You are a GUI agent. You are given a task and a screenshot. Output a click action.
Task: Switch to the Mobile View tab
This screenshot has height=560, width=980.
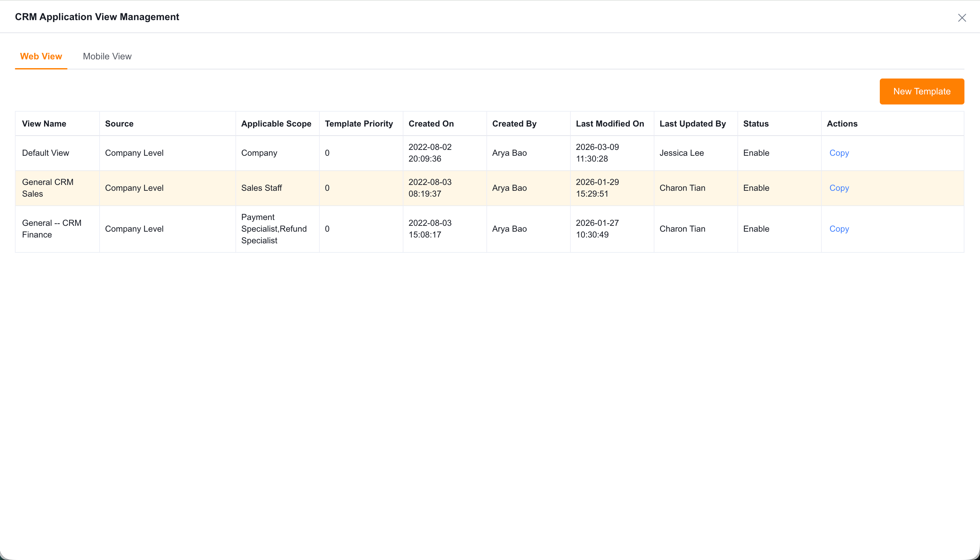tap(107, 56)
